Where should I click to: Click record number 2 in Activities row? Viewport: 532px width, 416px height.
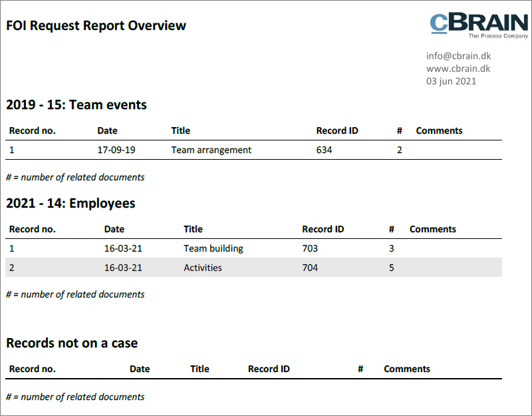point(11,268)
